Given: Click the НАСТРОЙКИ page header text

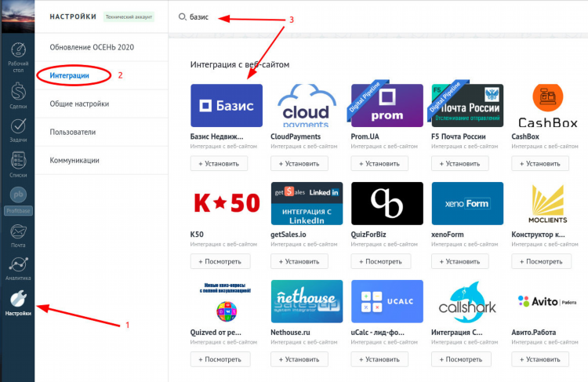Looking at the screenshot, I should tap(73, 17).
